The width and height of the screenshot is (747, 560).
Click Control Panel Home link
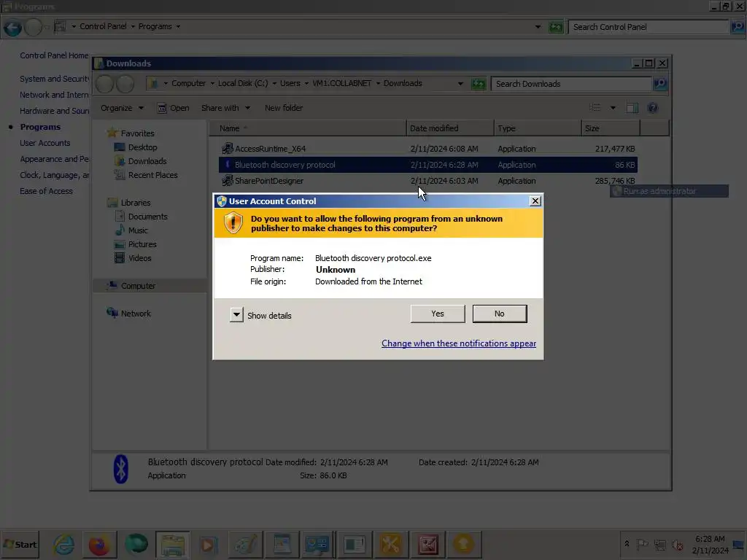pyautogui.click(x=54, y=55)
